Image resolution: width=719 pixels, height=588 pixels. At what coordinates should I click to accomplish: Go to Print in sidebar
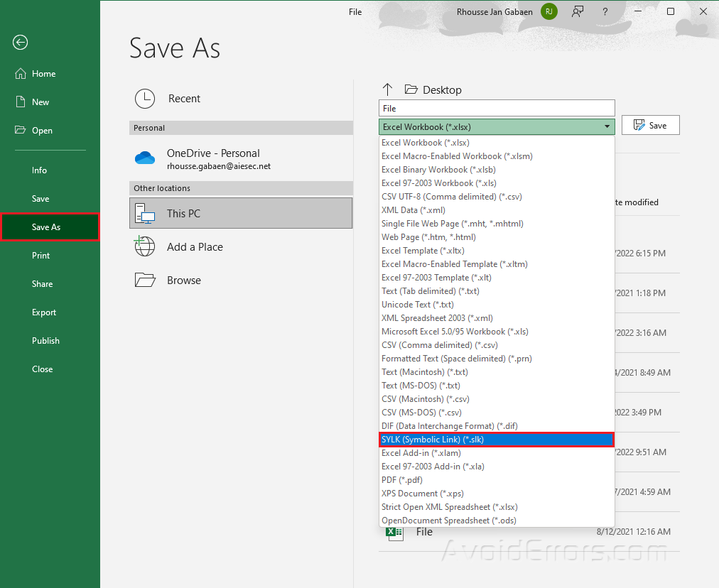(41, 256)
